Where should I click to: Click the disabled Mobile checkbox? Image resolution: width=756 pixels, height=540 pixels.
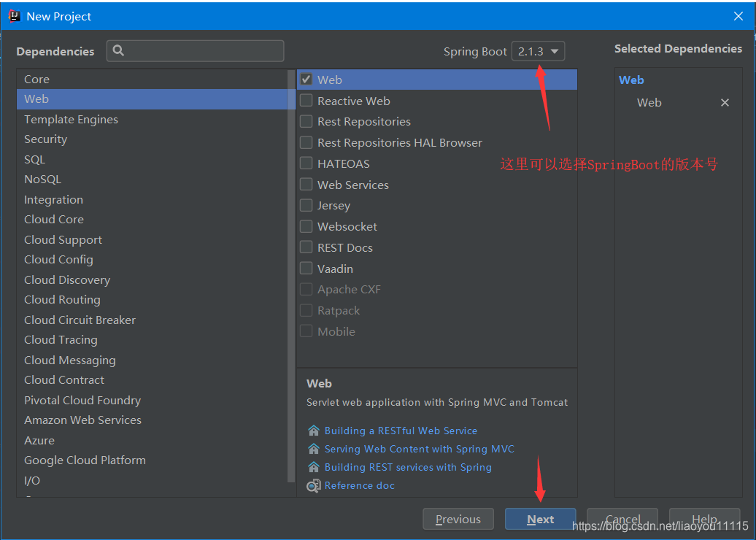(x=306, y=331)
